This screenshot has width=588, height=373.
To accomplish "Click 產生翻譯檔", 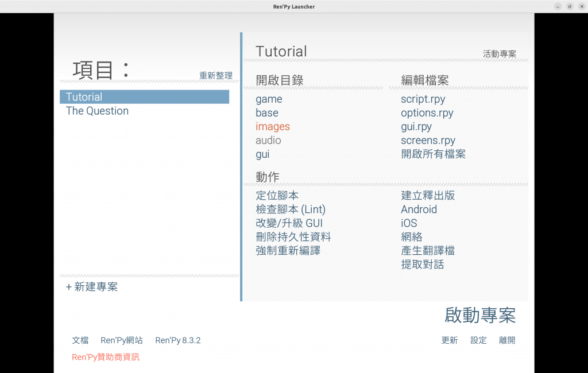I will (x=428, y=251).
